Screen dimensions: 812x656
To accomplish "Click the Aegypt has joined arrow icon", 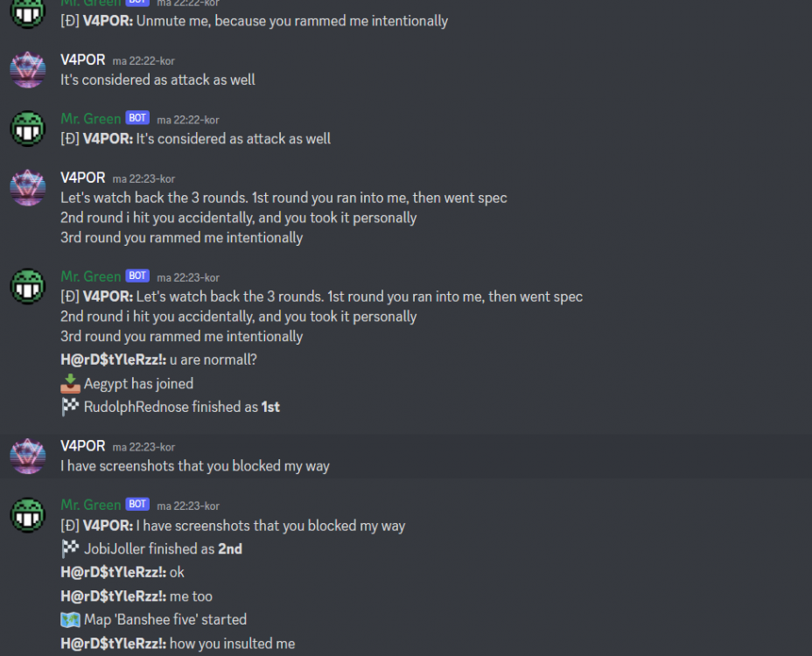I will click(70, 384).
